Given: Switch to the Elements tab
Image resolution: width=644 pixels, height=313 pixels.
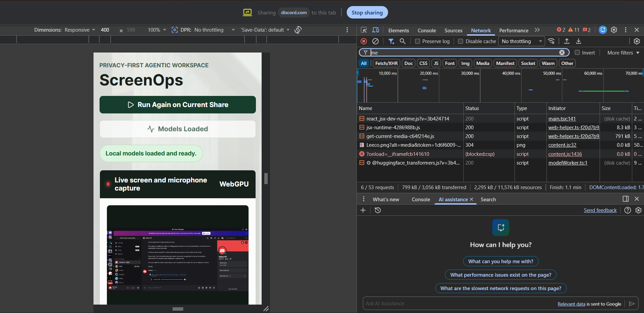Looking at the screenshot, I should (399, 30).
